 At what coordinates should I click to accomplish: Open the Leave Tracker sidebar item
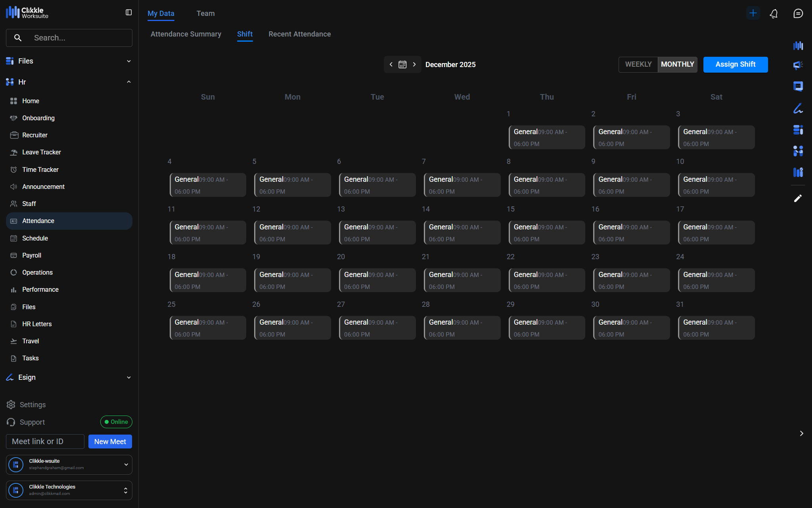[41, 152]
